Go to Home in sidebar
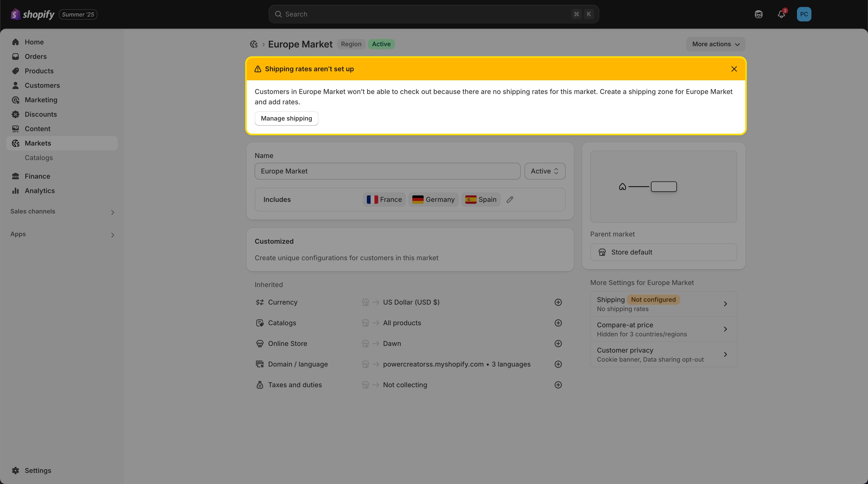Screen dimensions: 868x484 [x=62, y=42]
